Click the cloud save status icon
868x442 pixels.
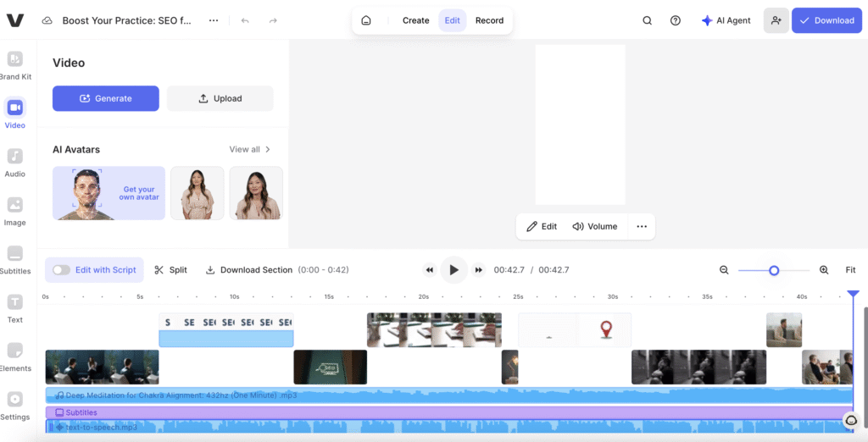pyautogui.click(x=47, y=20)
